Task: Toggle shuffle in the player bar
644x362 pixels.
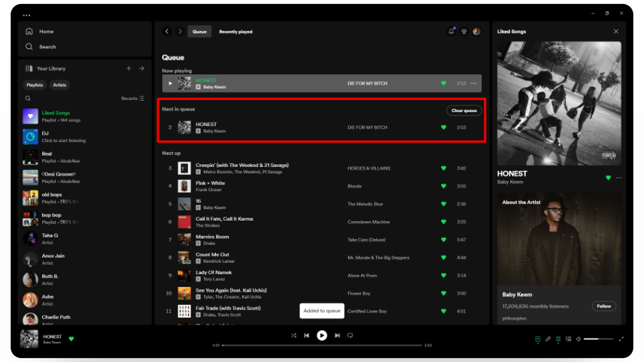Action: [294, 335]
